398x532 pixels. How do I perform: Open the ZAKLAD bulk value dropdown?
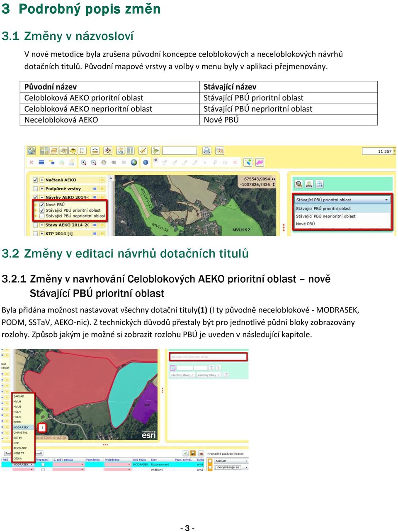coord(231,461)
